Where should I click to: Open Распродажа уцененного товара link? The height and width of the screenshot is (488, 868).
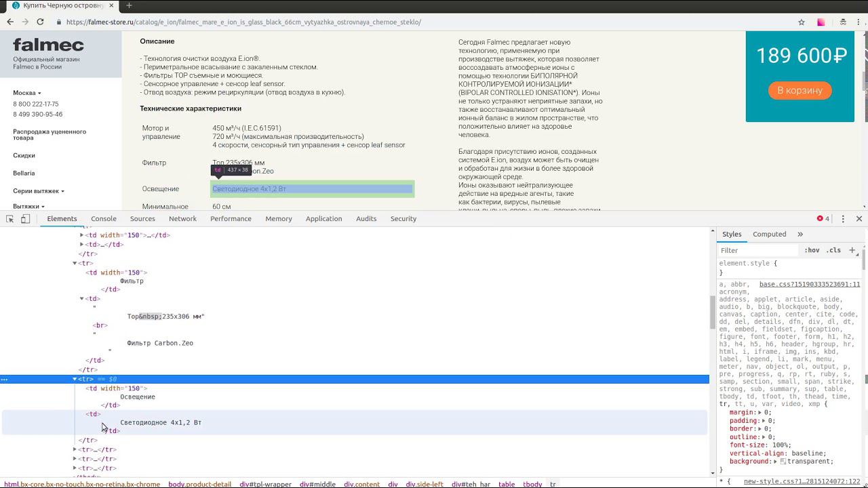coord(50,134)
